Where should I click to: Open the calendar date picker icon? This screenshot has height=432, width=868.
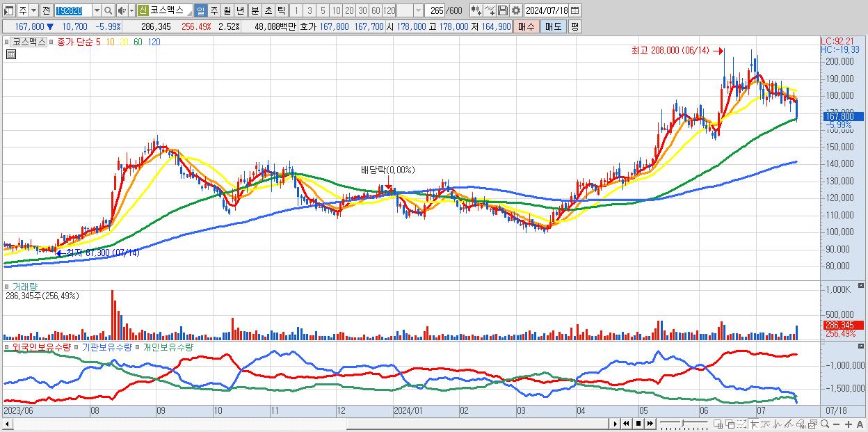click(574, 10)
